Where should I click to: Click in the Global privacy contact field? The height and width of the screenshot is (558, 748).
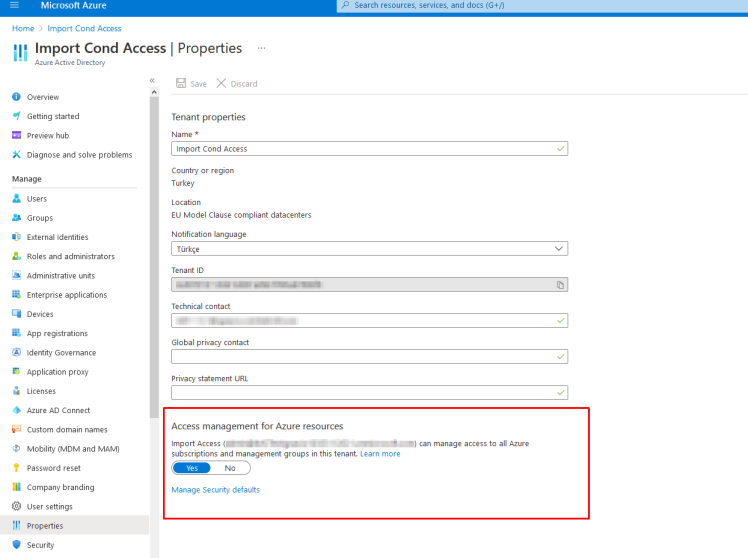369,356
